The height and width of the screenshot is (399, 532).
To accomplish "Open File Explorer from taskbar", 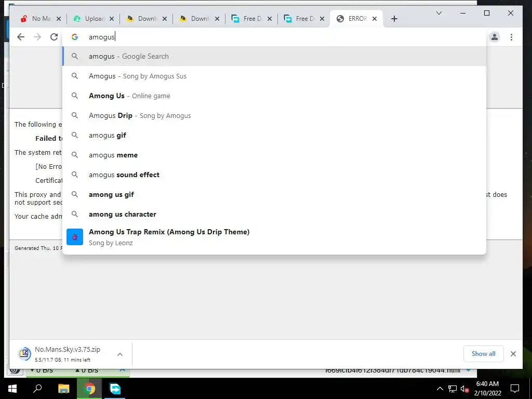I will tap(63, 389).
